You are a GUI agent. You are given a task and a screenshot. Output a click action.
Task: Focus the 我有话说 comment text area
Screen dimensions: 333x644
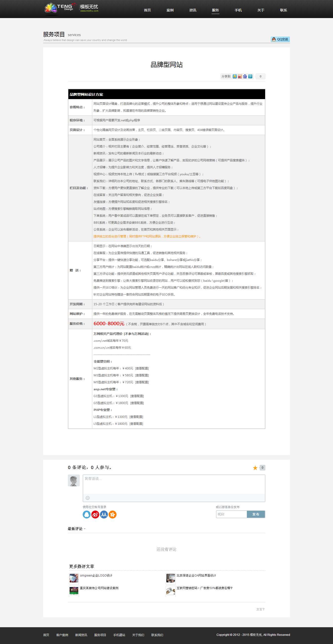point(174,484)
